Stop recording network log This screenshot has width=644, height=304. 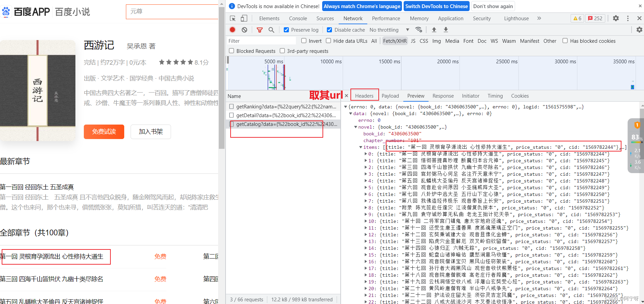[x=232, y=30]
